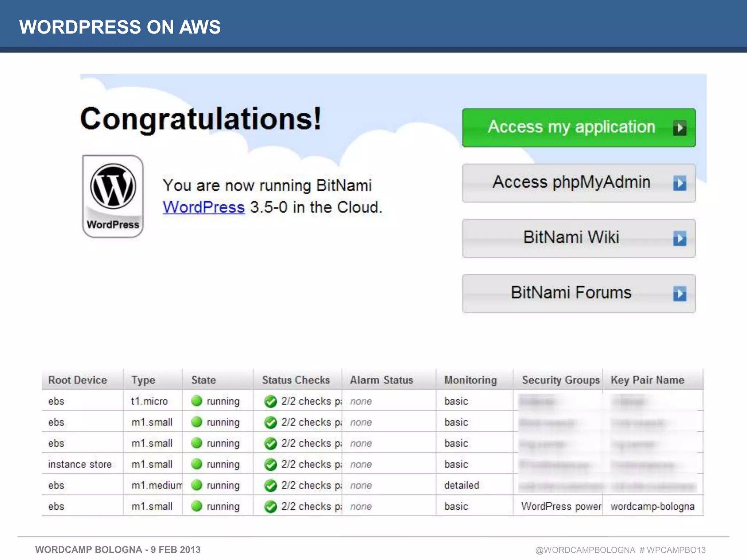Image resolution: width=747 pixels, height=560 pixels.
Task: Click green running icon in t1.micro row
Action: tap(197, 401)
